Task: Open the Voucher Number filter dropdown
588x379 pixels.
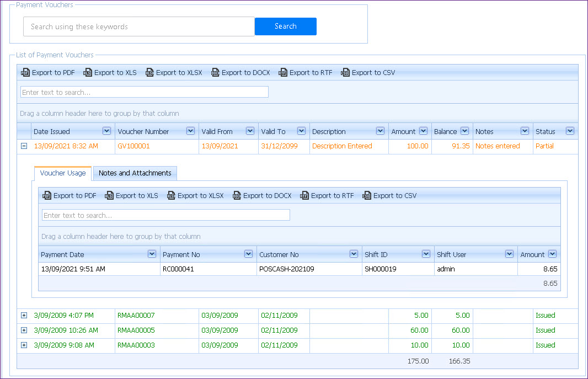Action: coord(190,131)
